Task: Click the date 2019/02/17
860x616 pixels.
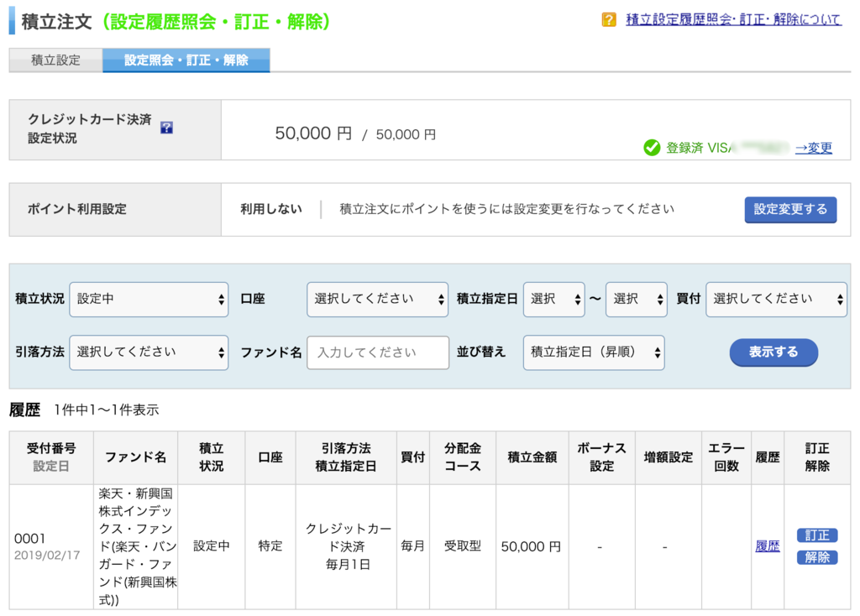Action: 47,556
